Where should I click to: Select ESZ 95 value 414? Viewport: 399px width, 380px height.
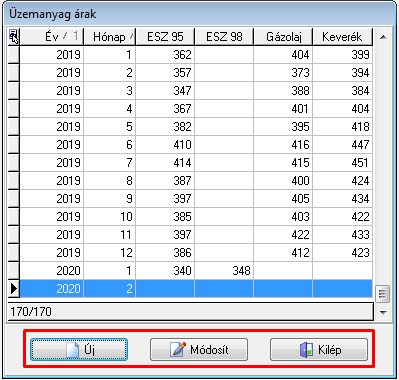point(165,163)
